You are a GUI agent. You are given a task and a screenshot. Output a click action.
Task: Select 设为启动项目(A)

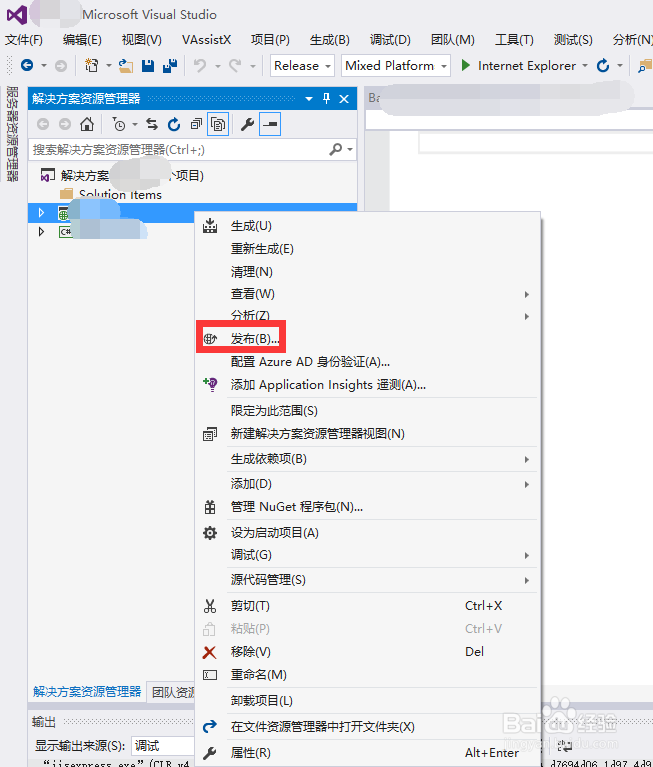tap(368, 533)
